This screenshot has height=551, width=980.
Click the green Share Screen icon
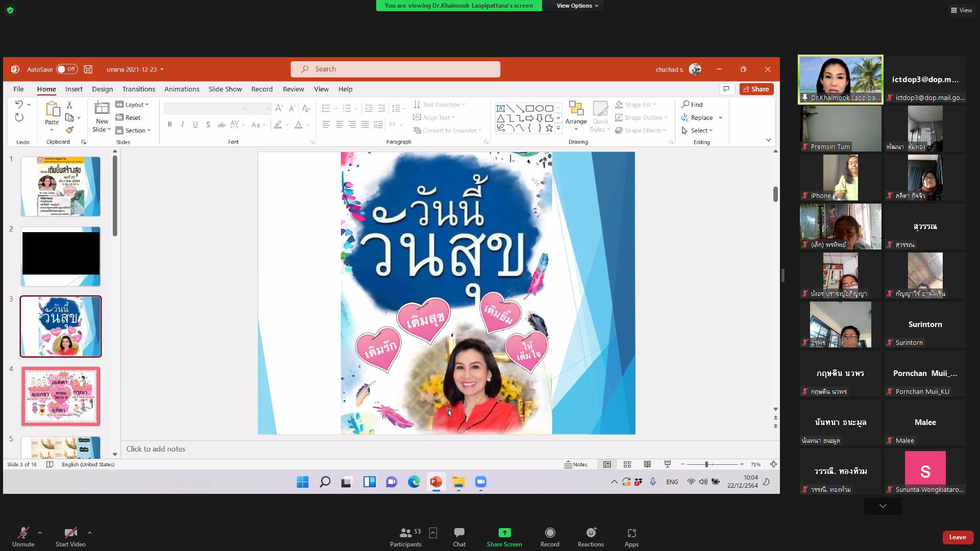point(504,533)
